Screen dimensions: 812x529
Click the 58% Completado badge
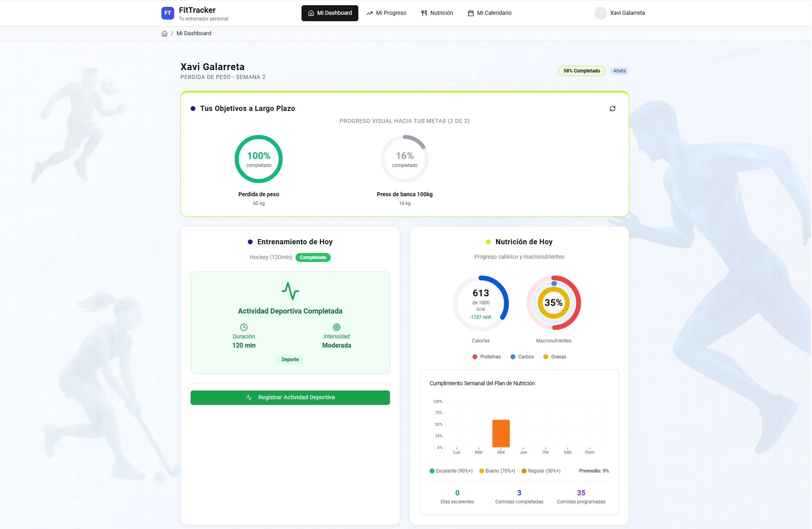tap(581, 71)
